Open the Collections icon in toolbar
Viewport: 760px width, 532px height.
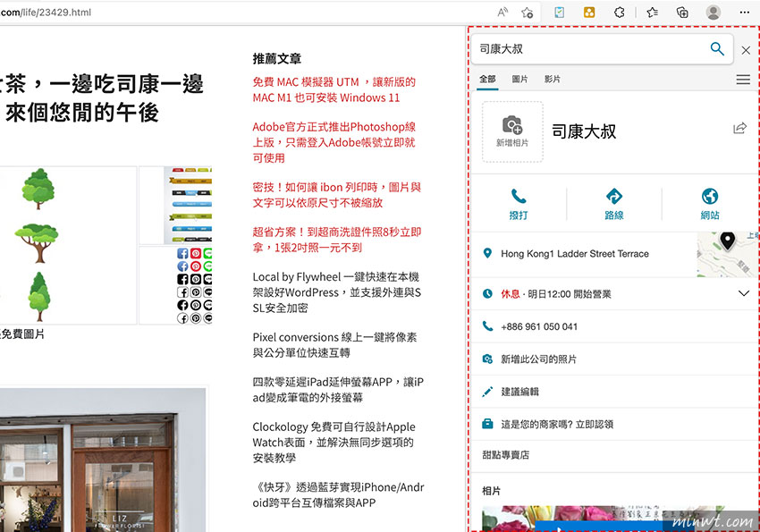coord(682,13)
